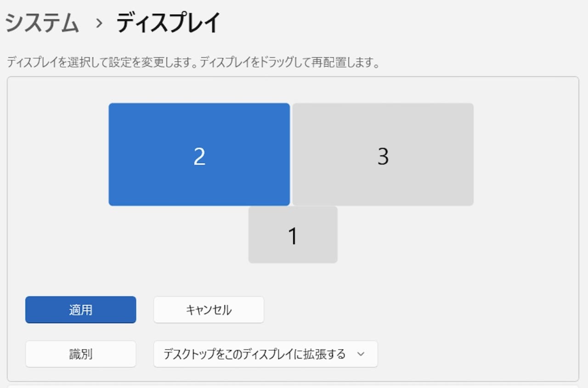Click the 適用 button
The width and height of the screenshot is (588, 388).
click(x=80, y=310)
